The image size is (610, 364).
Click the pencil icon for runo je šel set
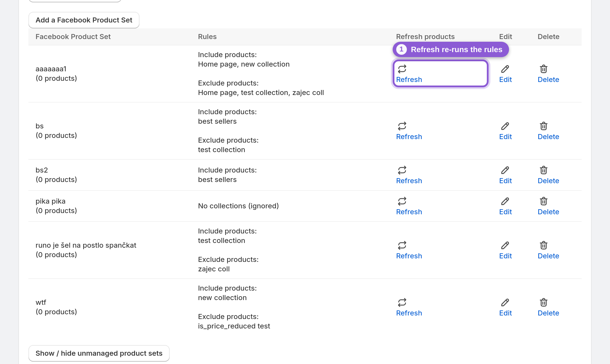click(x=505, y=245)
